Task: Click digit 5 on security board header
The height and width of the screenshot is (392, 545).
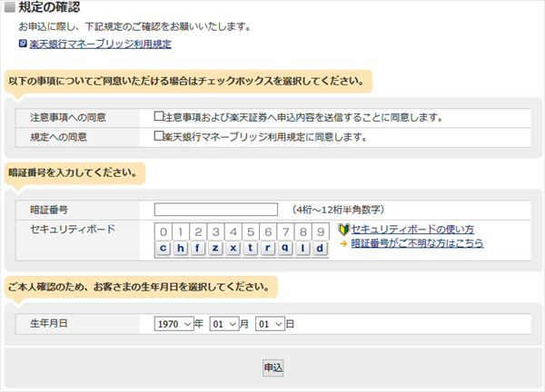Action: (251, 231)
